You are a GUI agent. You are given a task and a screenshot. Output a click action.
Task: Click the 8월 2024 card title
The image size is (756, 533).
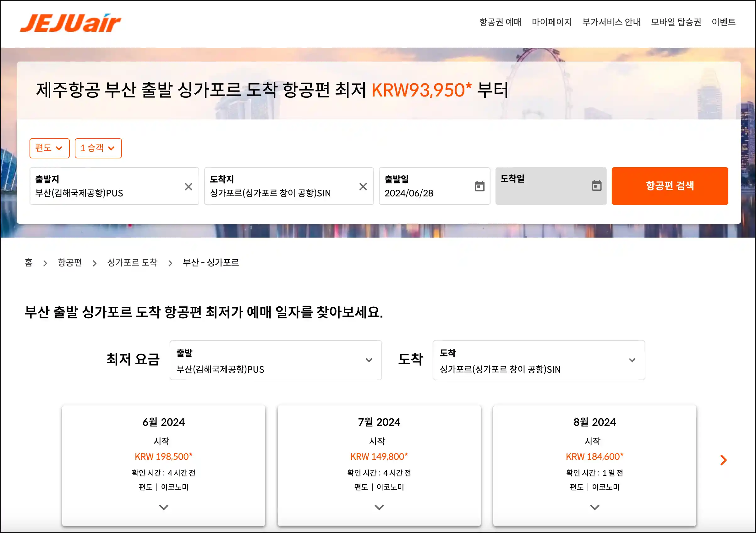click(x=594, y=422)
